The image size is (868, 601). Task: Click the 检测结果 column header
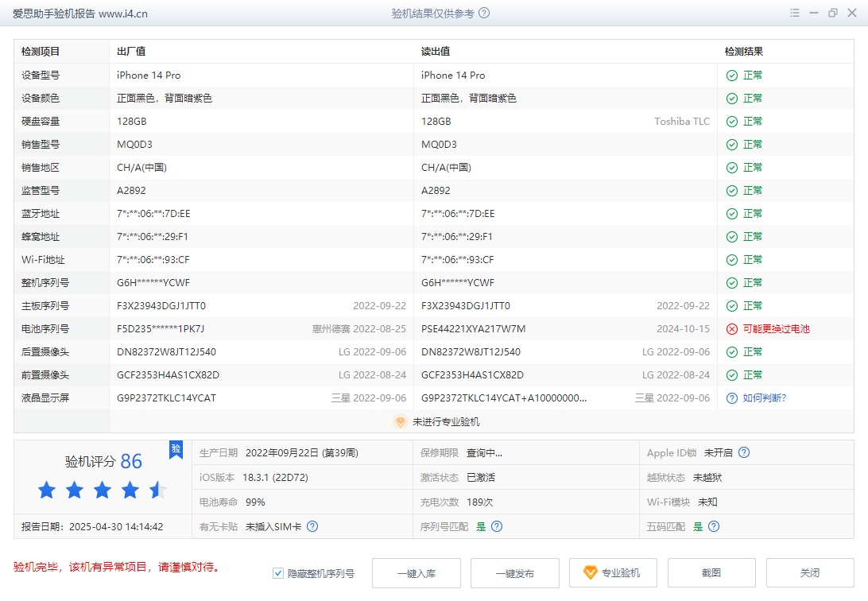744,52
